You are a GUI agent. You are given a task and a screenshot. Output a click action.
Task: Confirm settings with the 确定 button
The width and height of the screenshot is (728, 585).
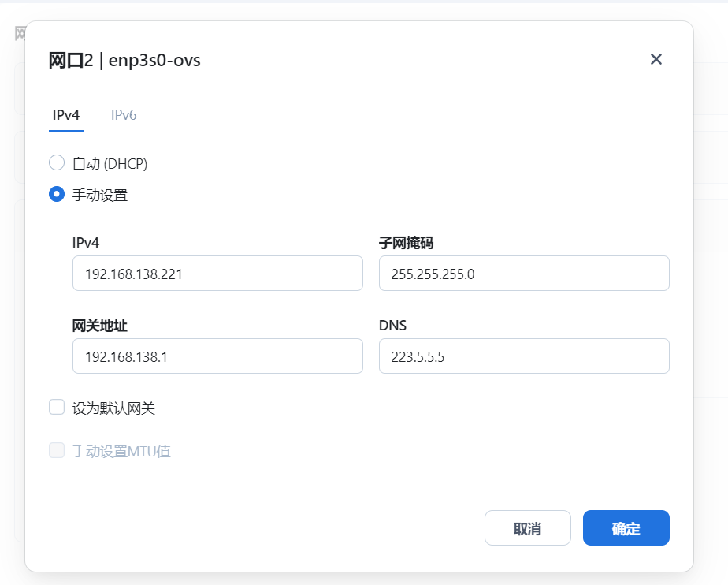626,528
